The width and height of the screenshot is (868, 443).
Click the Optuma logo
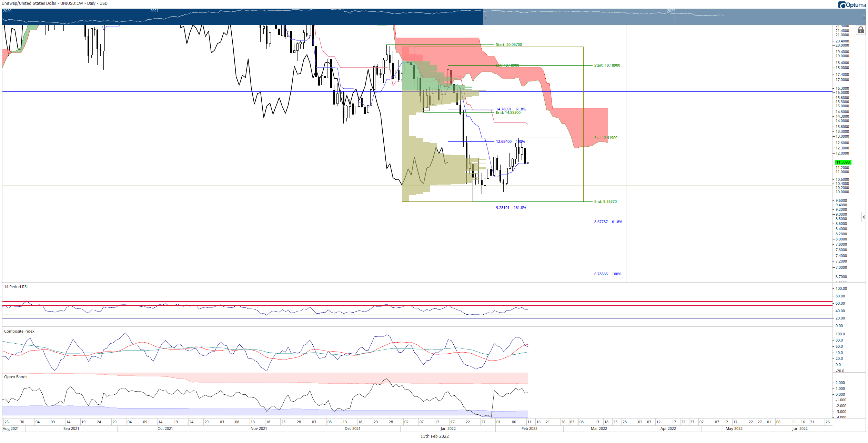[x=852, y=5]
